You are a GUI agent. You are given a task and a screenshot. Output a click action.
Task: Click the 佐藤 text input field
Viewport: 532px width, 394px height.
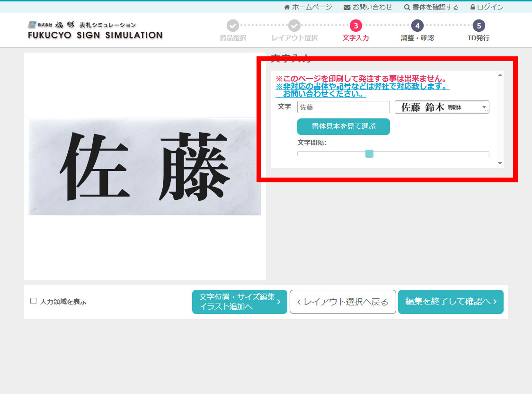click(343, 107)
